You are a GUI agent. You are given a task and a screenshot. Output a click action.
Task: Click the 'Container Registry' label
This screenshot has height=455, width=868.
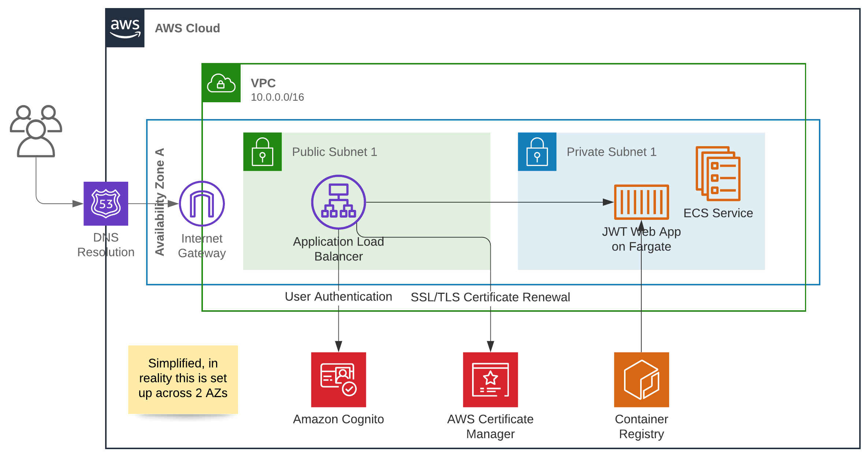coord(641,426)
